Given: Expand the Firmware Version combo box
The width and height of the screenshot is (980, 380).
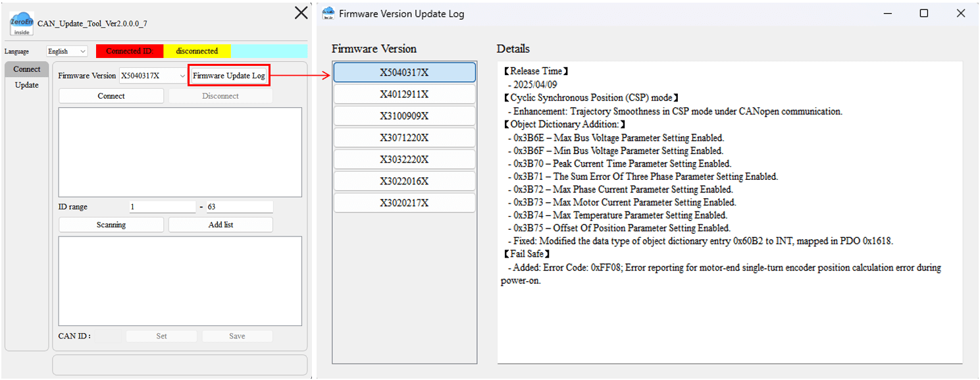Looking at the screenshot, I should click(x=153, y=76).
